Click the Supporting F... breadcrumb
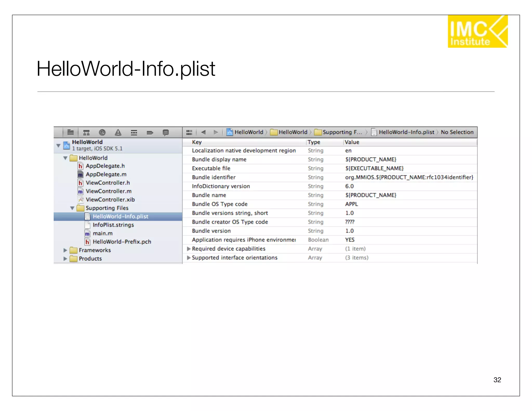 pos(338,132)
